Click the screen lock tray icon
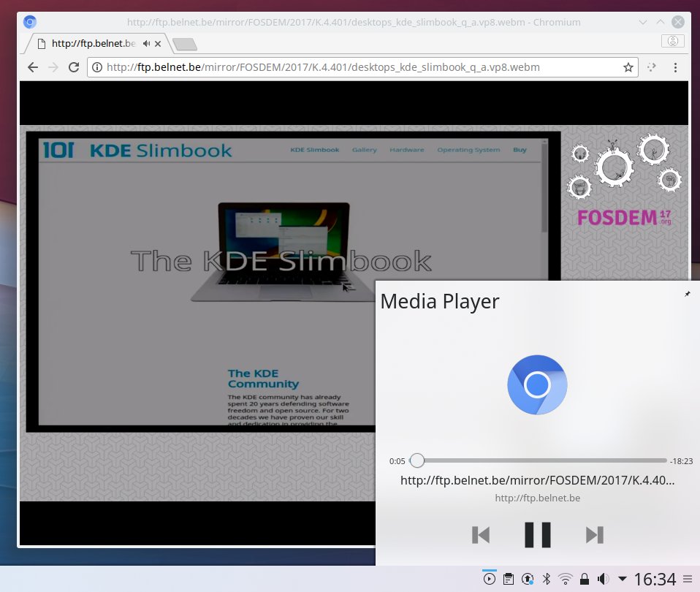Screen dimensions: 700x592 coord(585,579)
